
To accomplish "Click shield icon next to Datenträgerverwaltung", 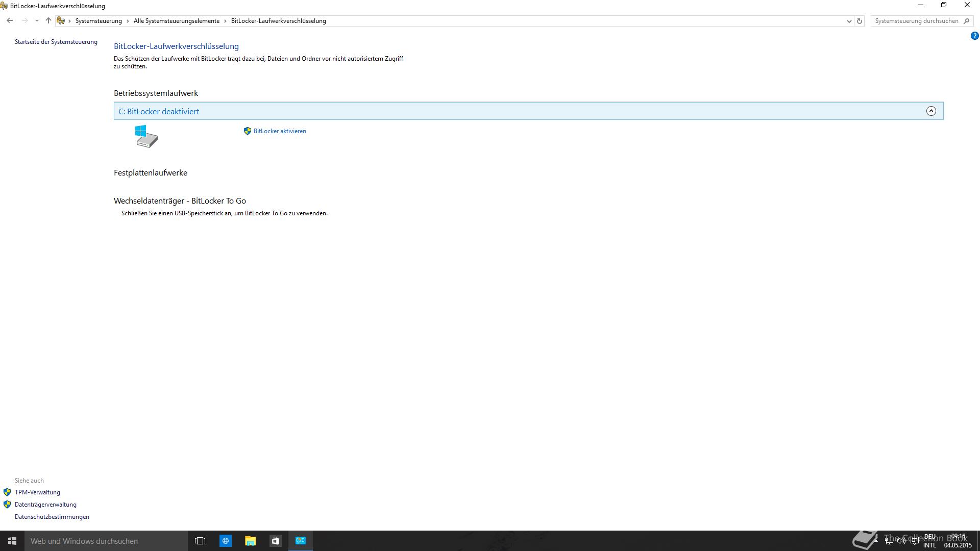I will [x=7, y=505].
